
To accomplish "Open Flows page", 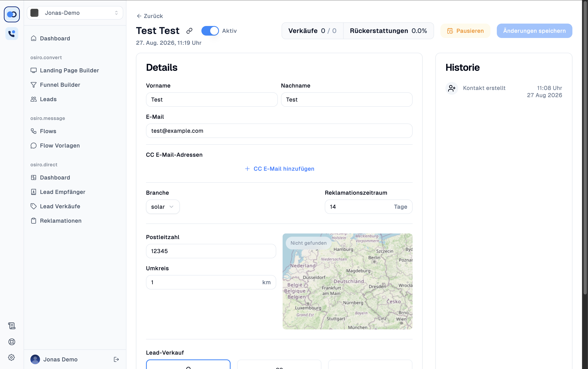I will [x=48, y=131].
